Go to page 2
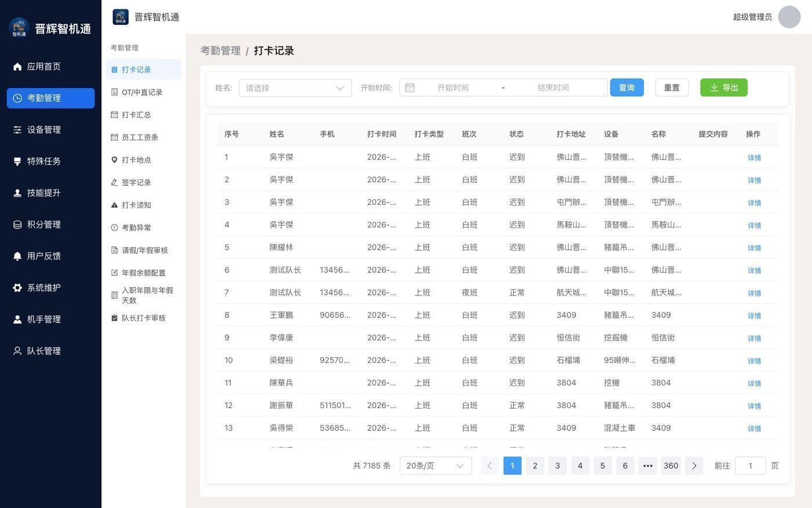 coord(535,466)
